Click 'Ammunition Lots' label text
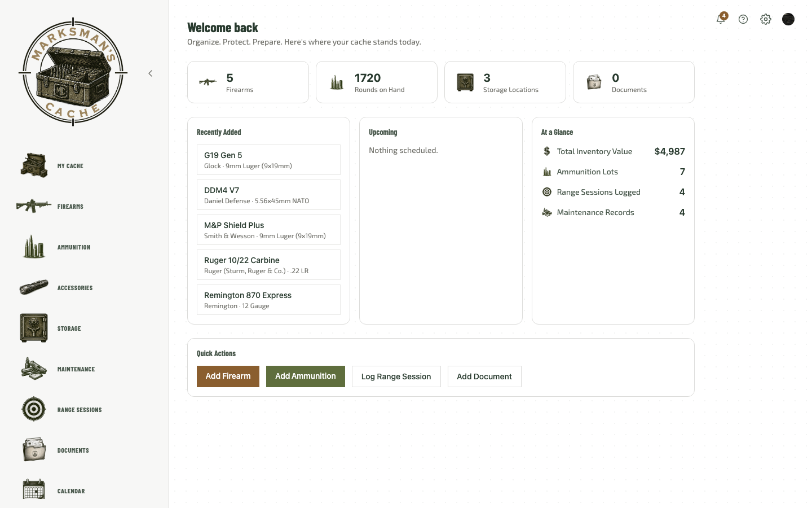This screenshot has width=812, height=508. click(588, 172)
